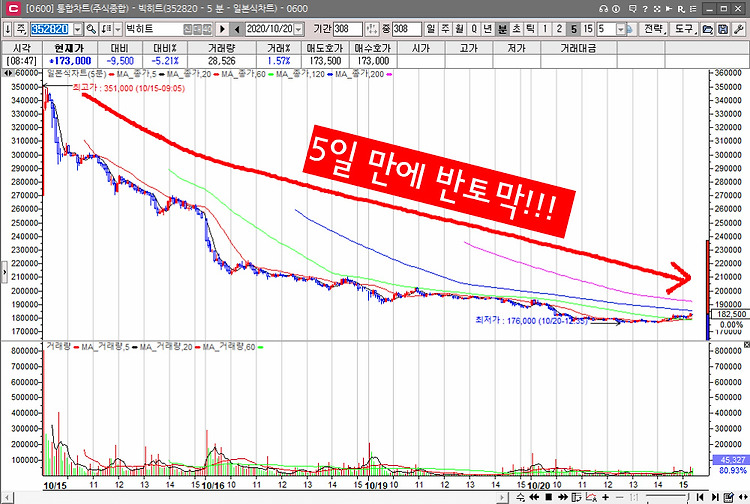Select the 15 minute interval toggle
750x504 pixels.
pyautogui.click(x=588, y=29)
